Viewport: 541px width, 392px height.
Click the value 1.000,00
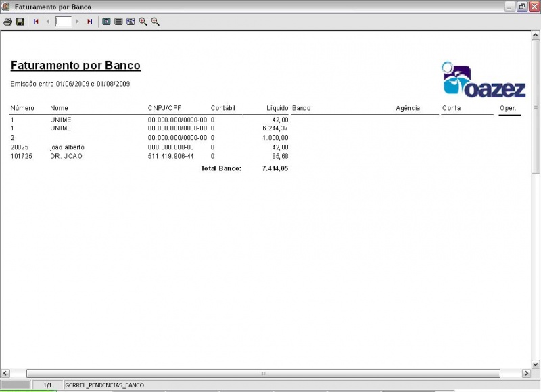[x=275, y=138]
